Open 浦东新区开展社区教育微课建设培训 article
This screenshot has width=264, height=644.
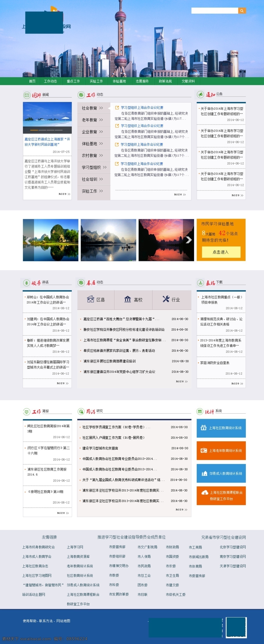110,361
